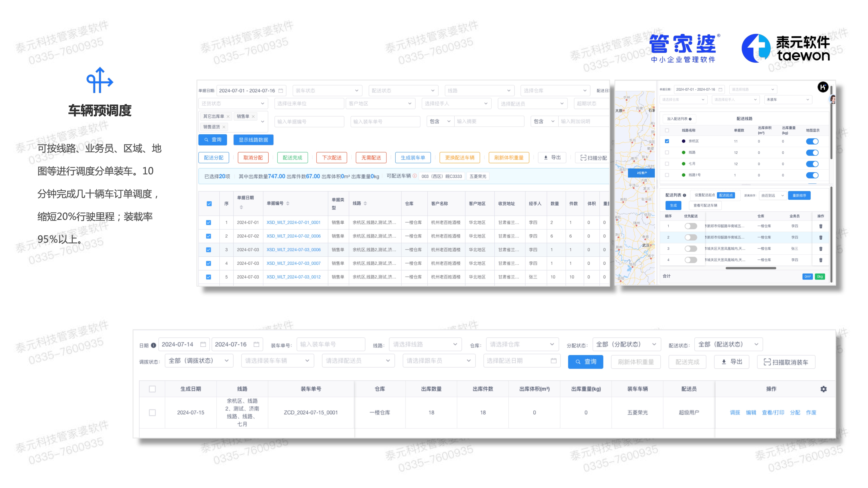Screen dimensions: 868x488
Task: Click the 查看可配送车辆 button
Action: (x=705, y=205)
